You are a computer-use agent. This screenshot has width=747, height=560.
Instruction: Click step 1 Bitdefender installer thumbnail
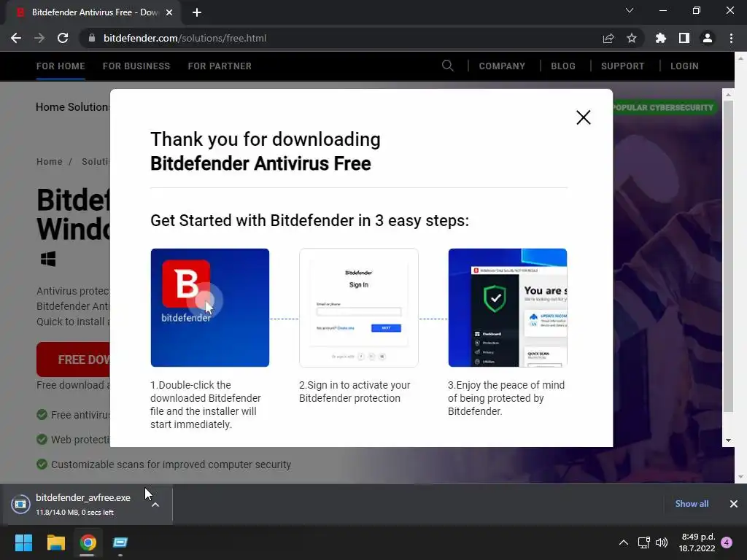(x=209, y=308)
